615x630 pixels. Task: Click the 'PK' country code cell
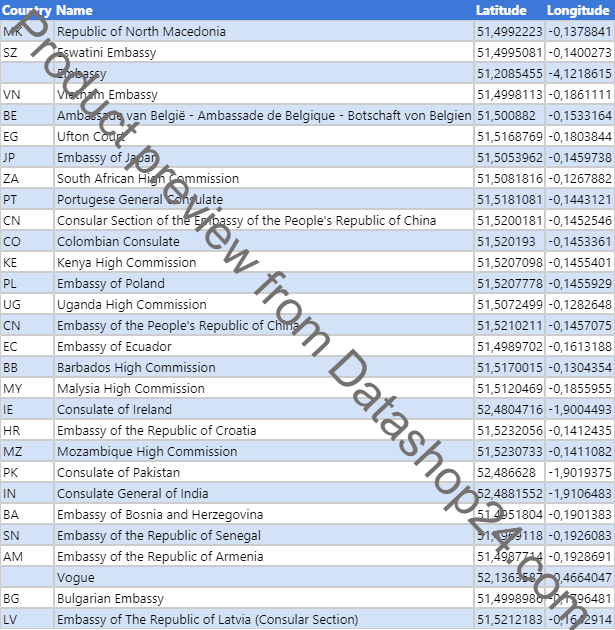coord(27,472)
